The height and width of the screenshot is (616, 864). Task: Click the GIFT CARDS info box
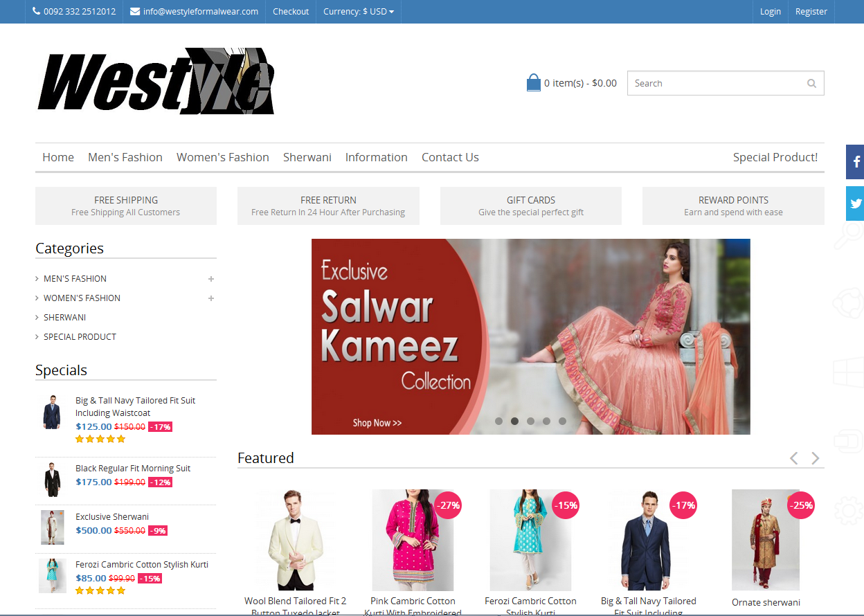click(x=531, y=206)
